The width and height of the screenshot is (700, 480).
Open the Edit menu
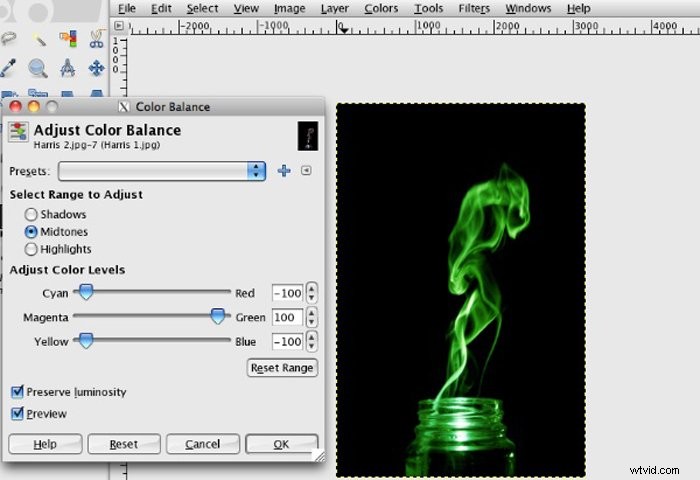(161, 8)
